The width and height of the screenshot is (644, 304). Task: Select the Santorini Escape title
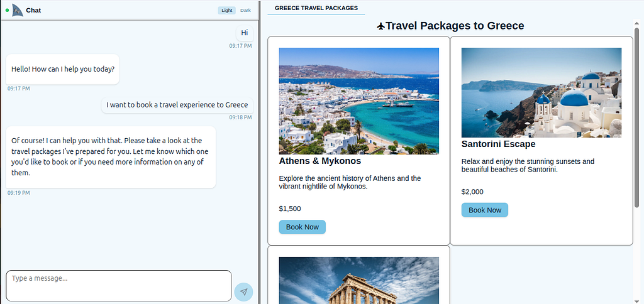tap(498, 144)
